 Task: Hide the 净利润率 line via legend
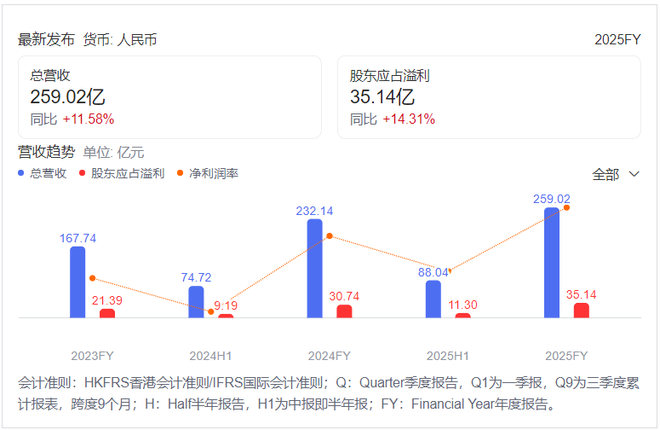point(208,174)
